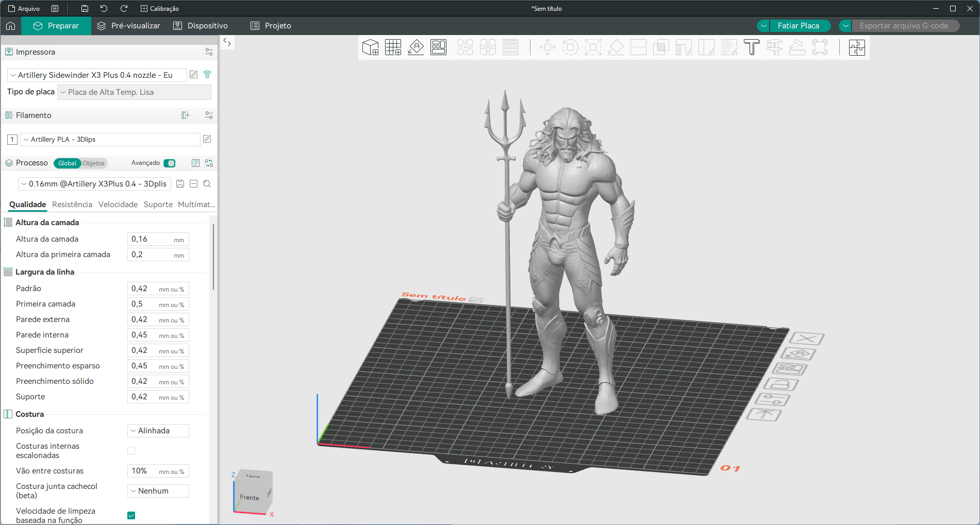Select the Support painting tool icon
The height and width of the screenshot is (525, 980).
(x=684, y=47)
